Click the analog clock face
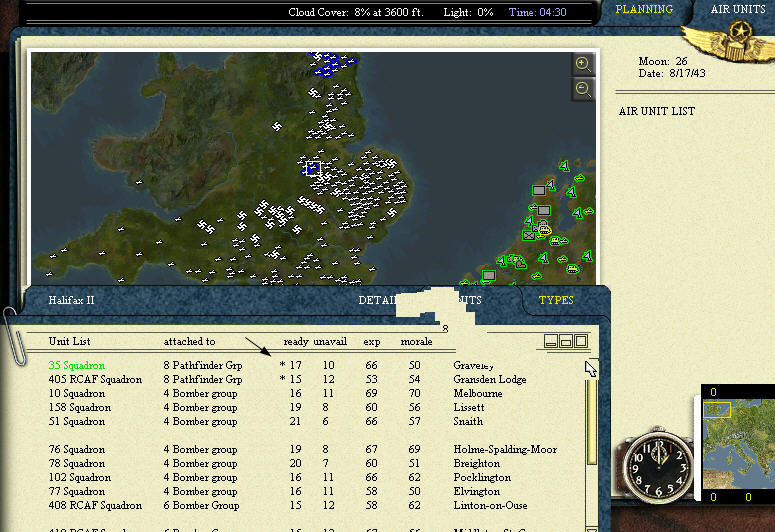 (657, 466)
